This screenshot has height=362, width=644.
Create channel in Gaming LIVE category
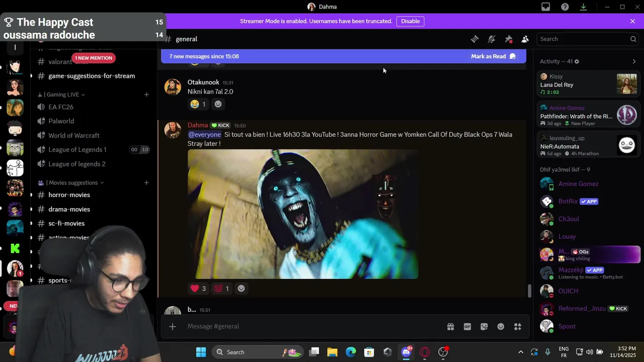(146, 95)
